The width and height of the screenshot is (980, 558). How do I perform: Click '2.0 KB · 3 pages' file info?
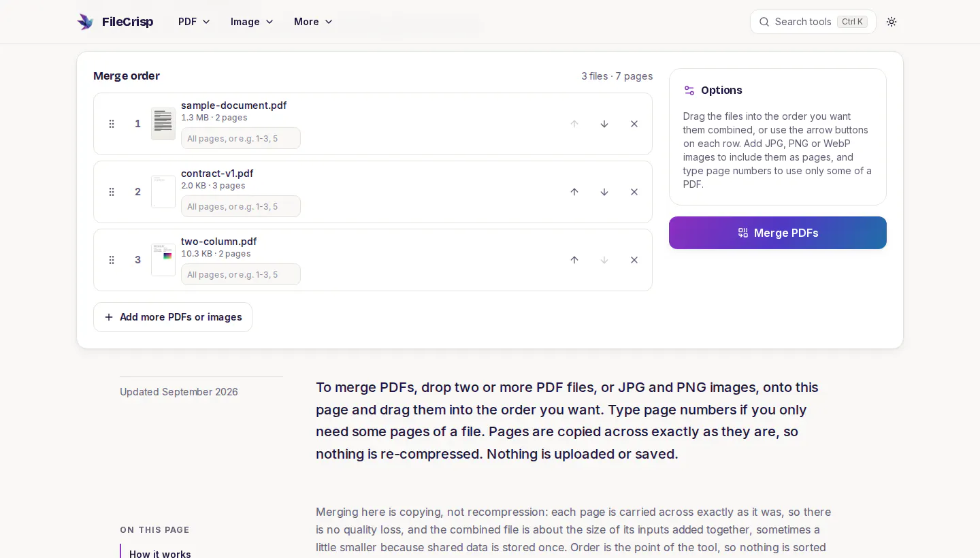(213, 186)
